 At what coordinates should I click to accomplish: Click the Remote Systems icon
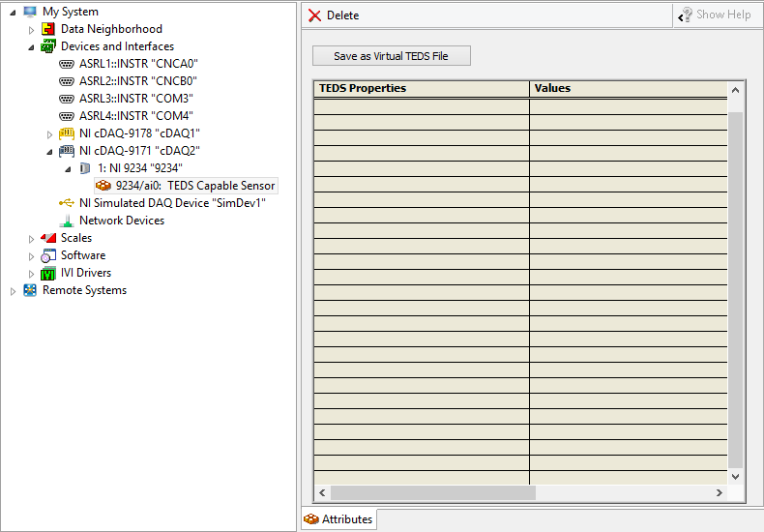(x=30, y=290)
